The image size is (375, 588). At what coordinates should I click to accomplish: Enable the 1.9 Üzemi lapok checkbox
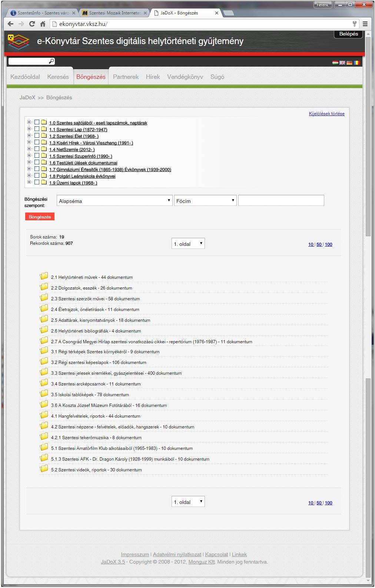37,182
